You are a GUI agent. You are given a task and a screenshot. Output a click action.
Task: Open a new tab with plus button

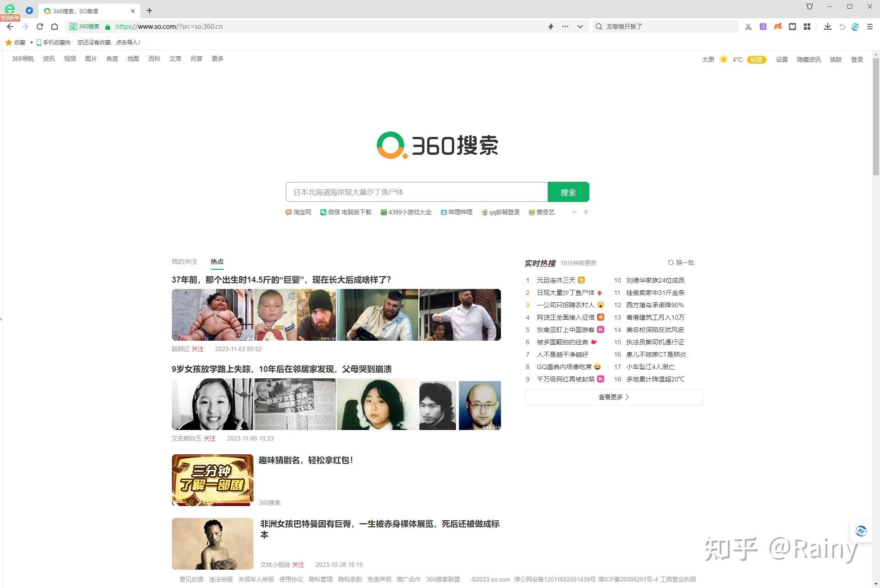pos(149,11)
